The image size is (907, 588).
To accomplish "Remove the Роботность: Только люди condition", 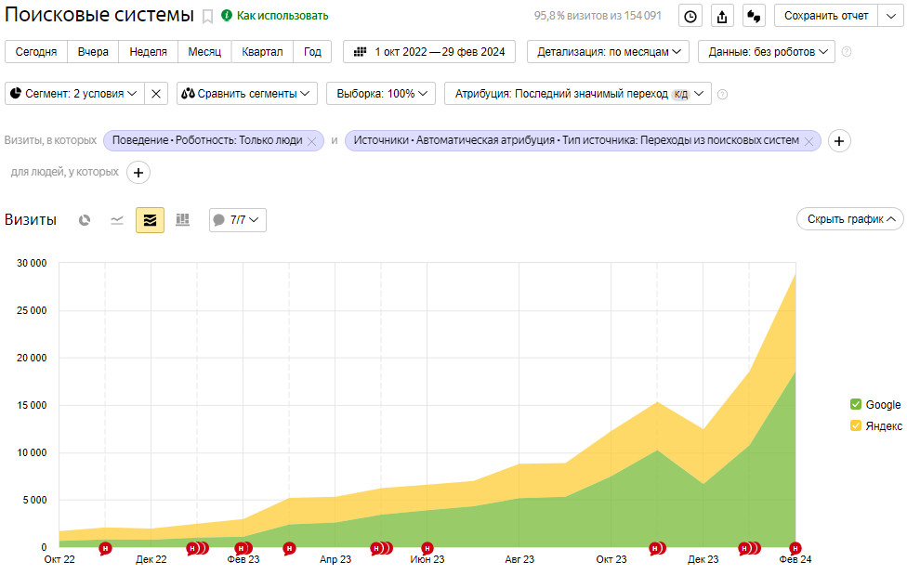I will coord(312,141).
